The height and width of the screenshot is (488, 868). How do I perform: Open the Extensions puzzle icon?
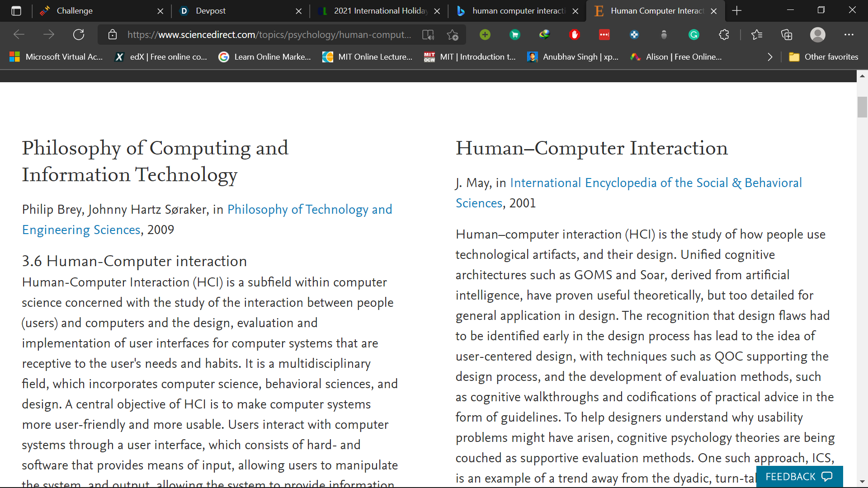[x=724, y=35]
